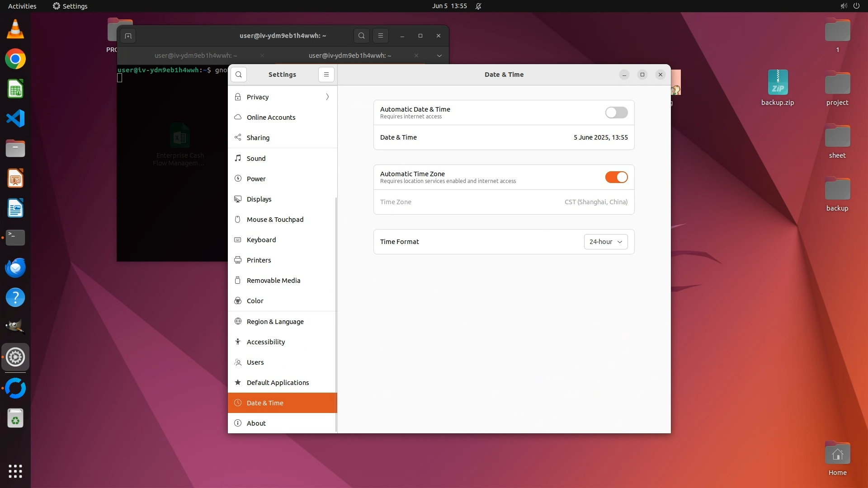
Task: Disable Automatic Time Zone switch
Action: [x=616, y=177]
